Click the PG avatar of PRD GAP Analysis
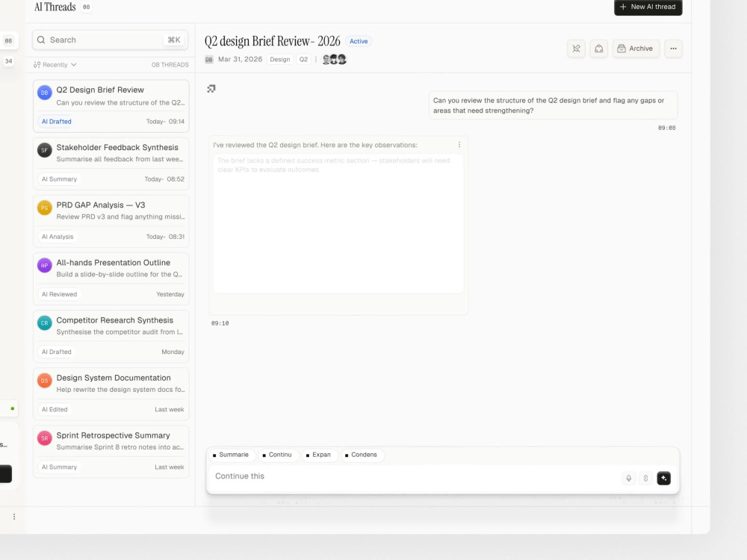 coord(44,208)
